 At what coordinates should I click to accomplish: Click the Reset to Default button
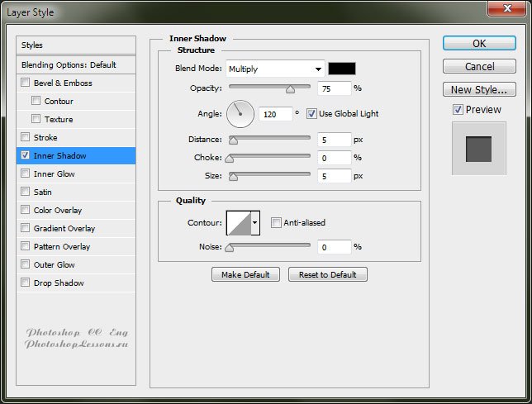(327, 274)
